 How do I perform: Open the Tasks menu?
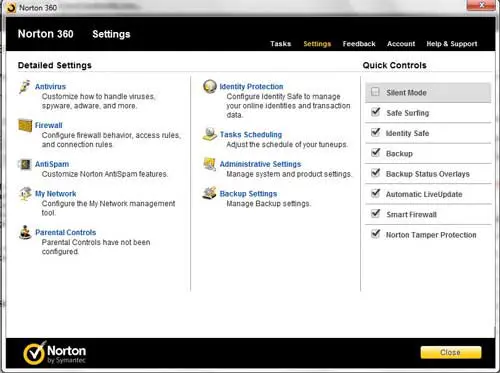coord(281,44)
